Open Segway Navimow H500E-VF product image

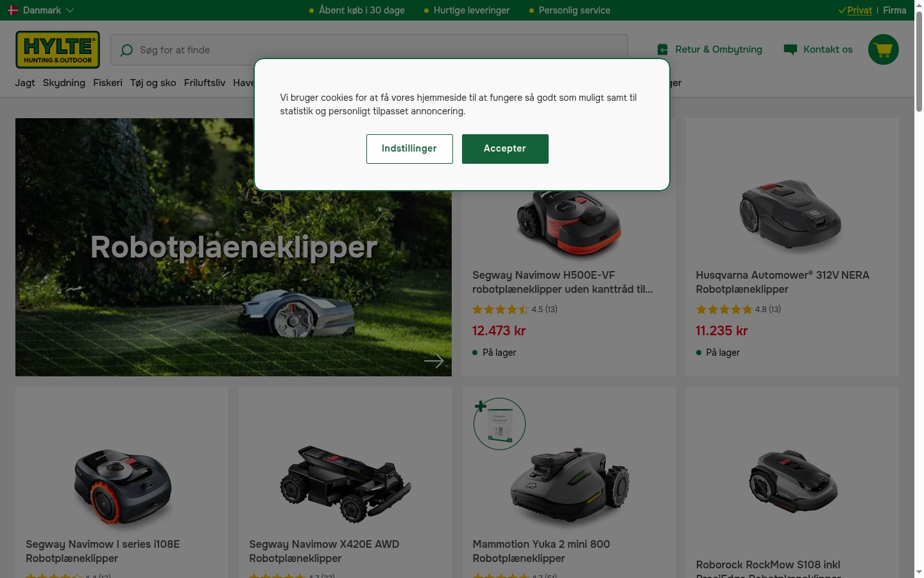[569, 223]
